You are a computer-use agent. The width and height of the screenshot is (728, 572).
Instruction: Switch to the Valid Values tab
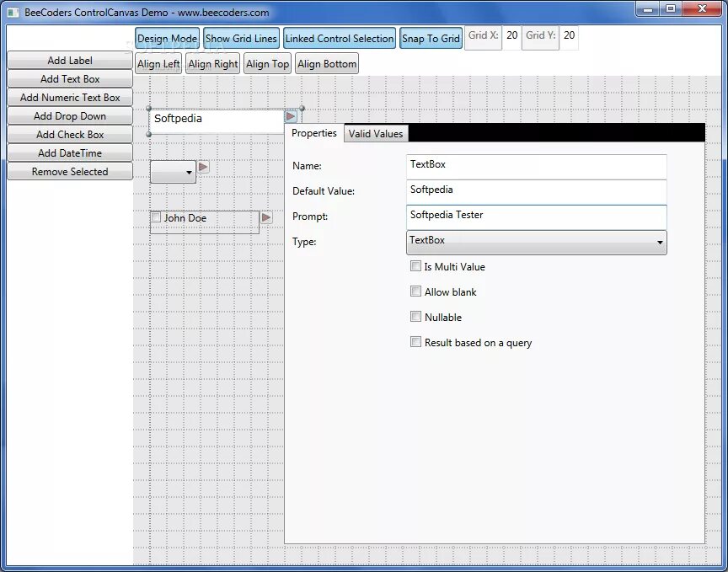tap(375, 133)
